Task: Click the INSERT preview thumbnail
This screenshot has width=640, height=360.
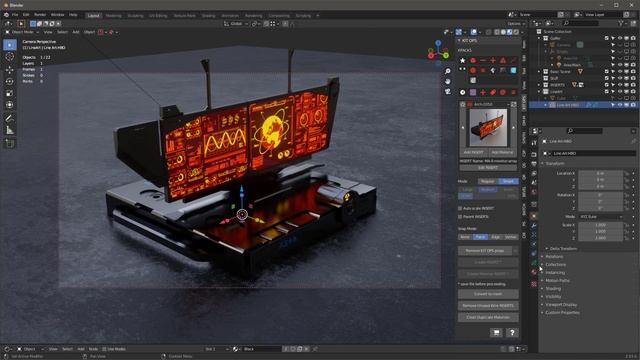Action: tap(488, 127)
